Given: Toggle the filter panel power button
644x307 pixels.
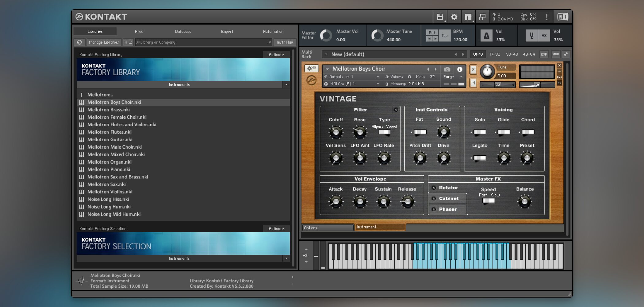Looking at the screenshot, I should [396, 110].
